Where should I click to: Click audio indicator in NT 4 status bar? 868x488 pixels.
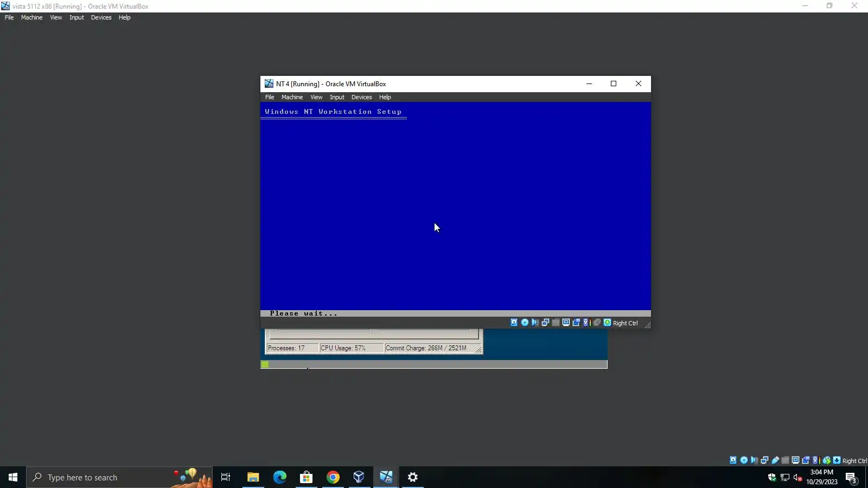tap(535, 323)
